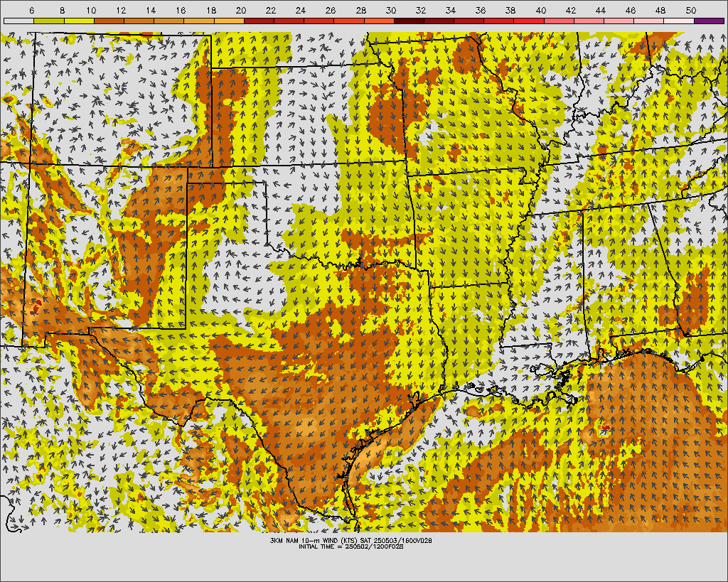Click the scale tick label "46"
This screenshot has width=728, height=582.
(631, 10)
